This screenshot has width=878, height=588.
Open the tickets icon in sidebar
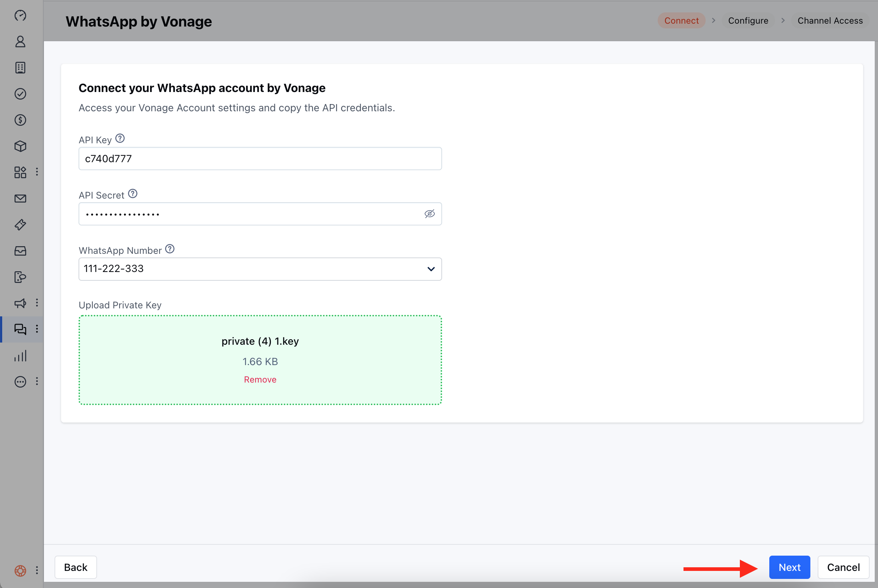tap(20, 225)
